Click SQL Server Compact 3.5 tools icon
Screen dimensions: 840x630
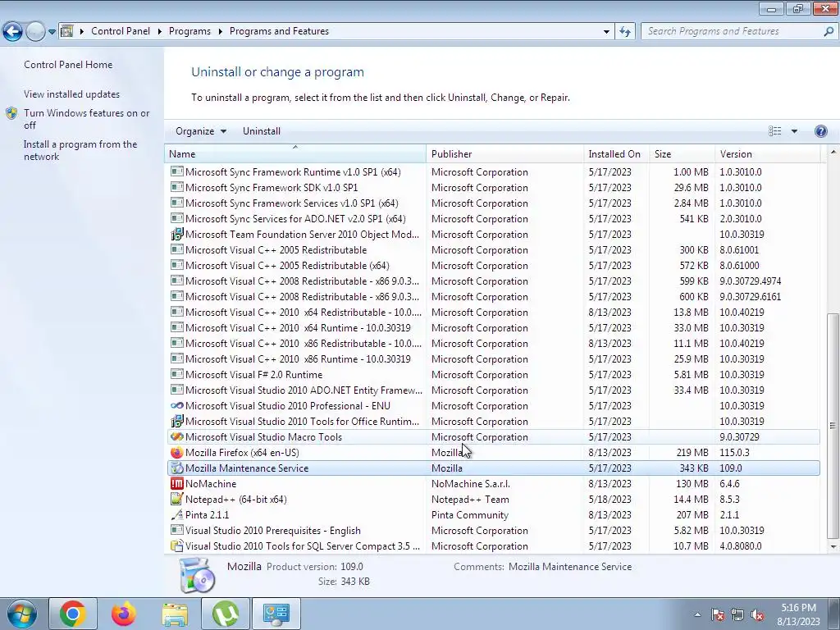pyautogui.click(x=177, y=546)
